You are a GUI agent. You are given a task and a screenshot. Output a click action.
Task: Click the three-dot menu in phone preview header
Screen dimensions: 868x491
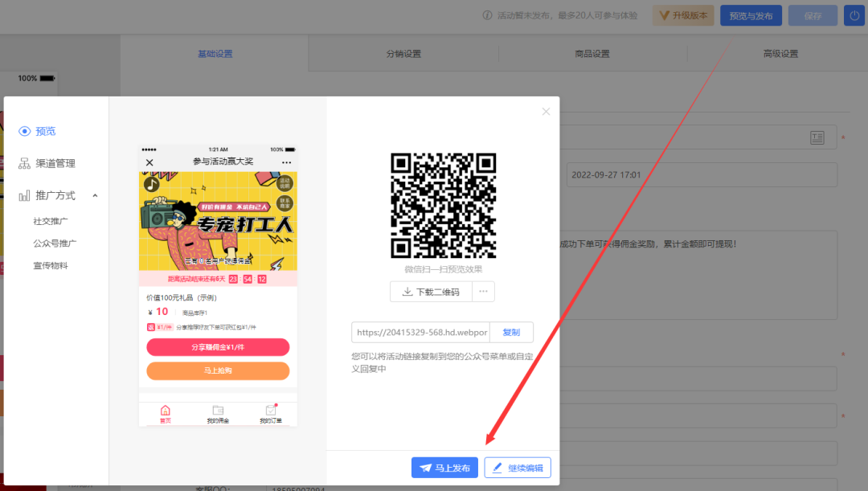pos(286,162)
